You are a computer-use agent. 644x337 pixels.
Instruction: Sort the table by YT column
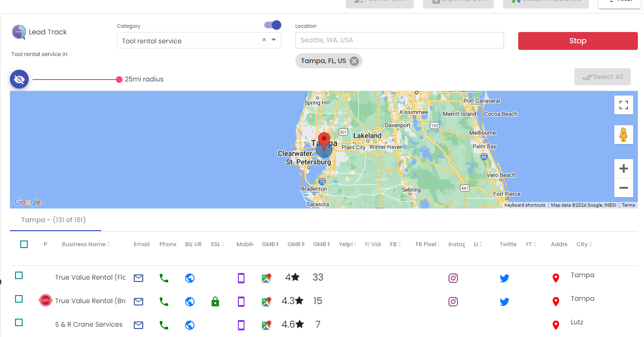531,244
